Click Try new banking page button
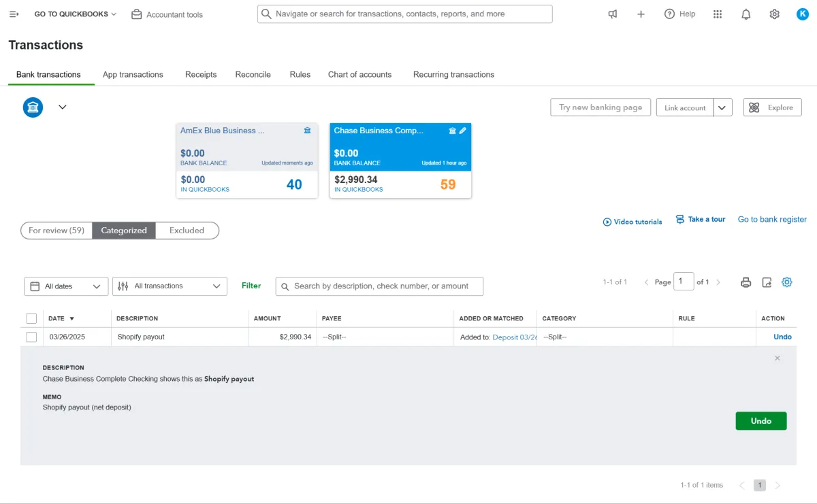817x504 pixels. pos(600,107)
